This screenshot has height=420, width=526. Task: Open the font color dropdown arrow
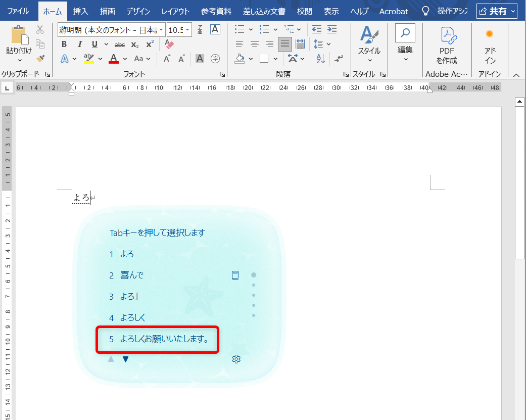(x=125, y=59)
